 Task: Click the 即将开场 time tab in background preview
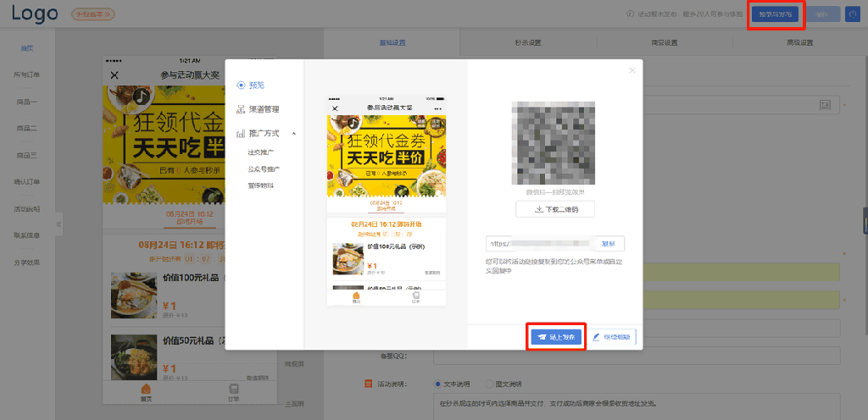click(189, 218)
